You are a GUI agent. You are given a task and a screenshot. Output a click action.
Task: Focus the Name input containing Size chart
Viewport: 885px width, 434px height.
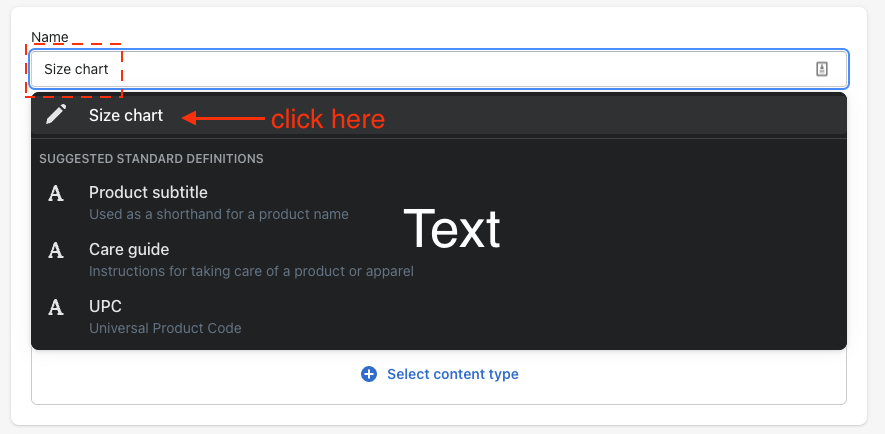[x=439, y=69]
